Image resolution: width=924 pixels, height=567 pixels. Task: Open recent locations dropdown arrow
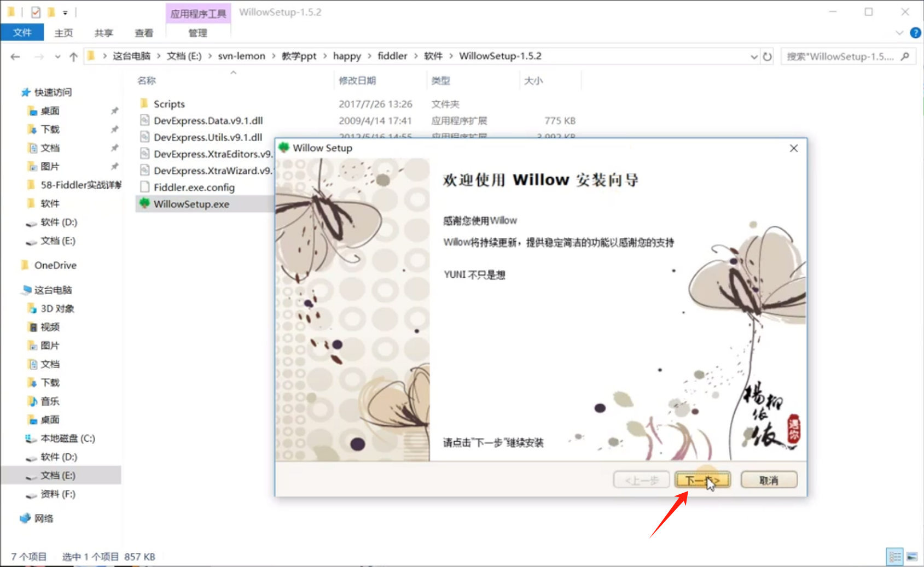tap(57, 56)
